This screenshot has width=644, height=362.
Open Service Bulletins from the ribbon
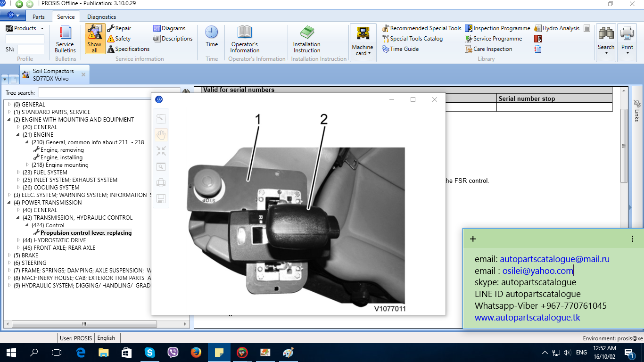65,39
